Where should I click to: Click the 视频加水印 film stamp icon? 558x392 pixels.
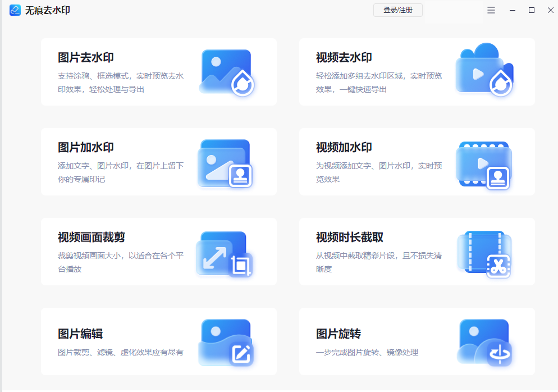click(x=484, y=164)
